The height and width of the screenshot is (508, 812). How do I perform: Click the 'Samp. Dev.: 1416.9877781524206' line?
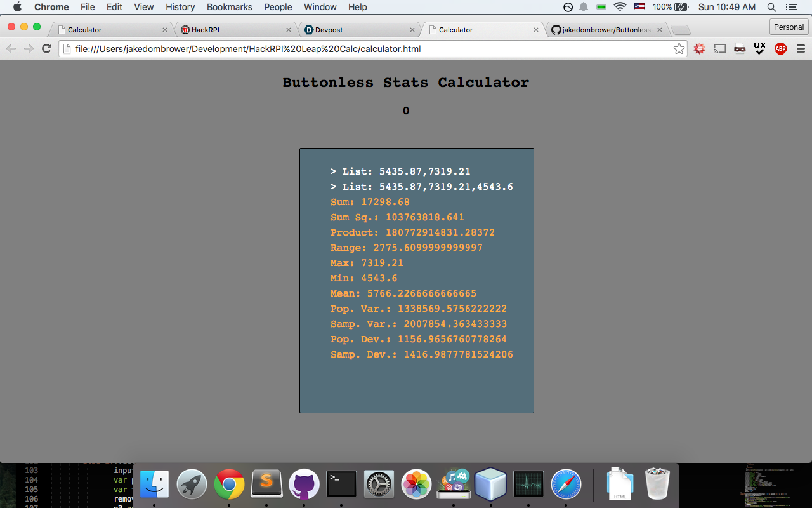pos(422,354)
